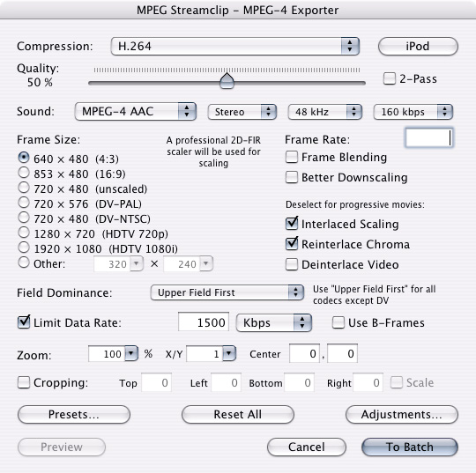Open the Stereo channel dropdown
Viewport: 476px width, 473px height.
242,112
